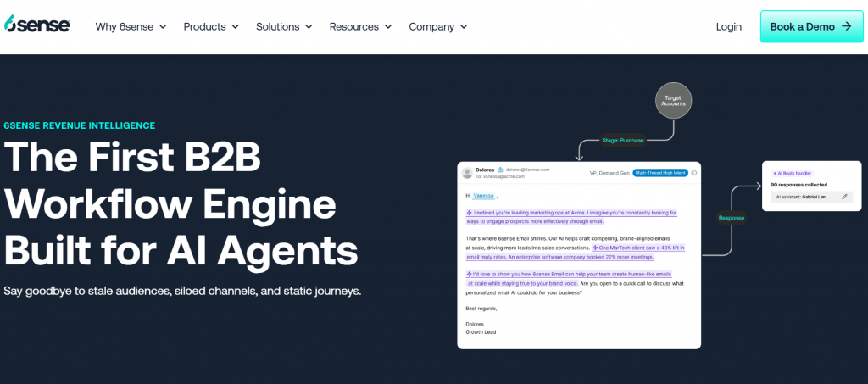868x384 pixels.
Task: Click the AI assistant: Gabriel Lim field
Action: pos(811,197)
